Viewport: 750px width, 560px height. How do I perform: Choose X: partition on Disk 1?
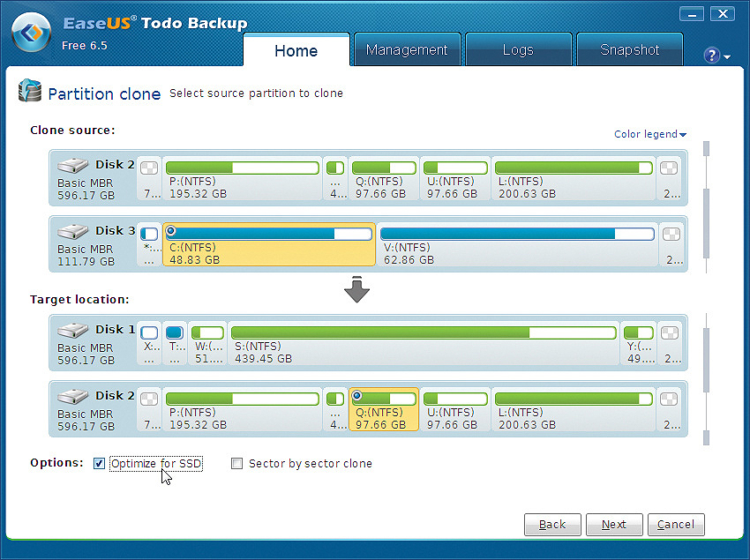click(149, 343)
